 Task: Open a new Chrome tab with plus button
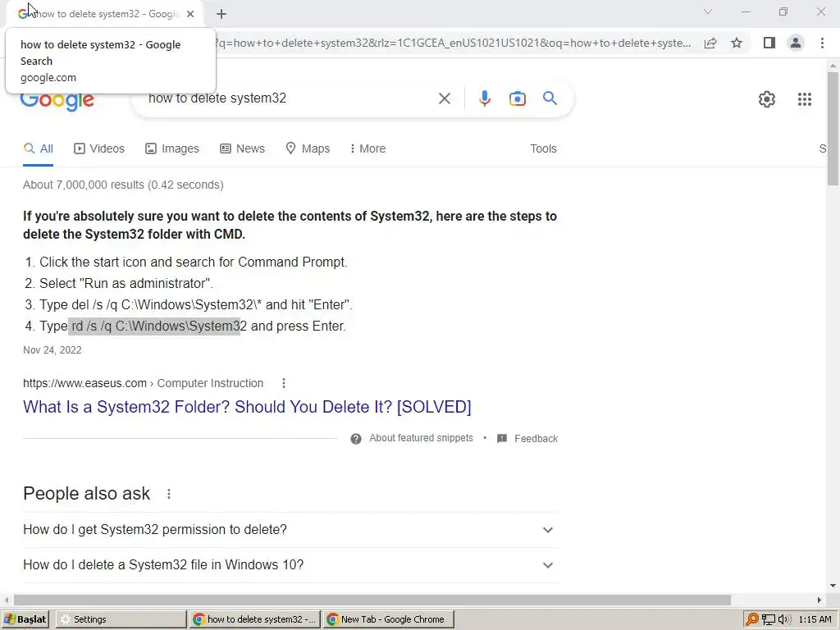pyautogui.click(x=221, y=14)
